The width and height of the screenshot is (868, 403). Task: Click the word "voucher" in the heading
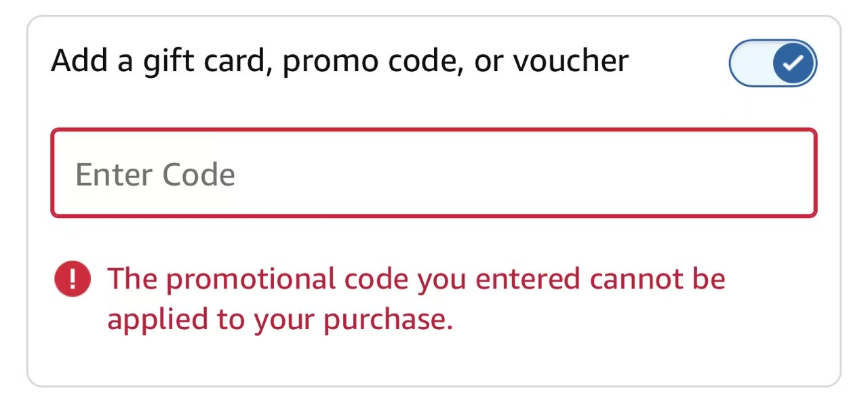(x=571, y=62)
